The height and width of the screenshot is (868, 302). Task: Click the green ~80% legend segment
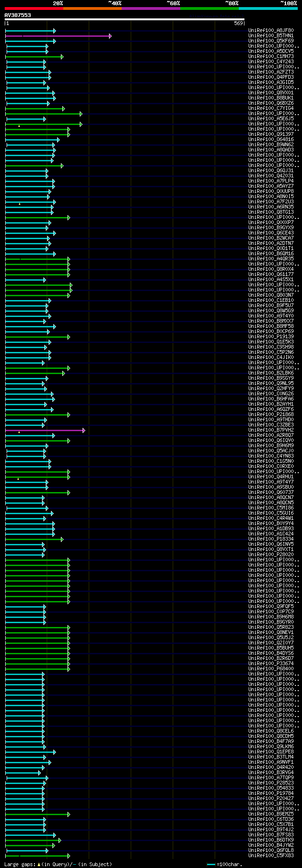[x=210, y=8]
